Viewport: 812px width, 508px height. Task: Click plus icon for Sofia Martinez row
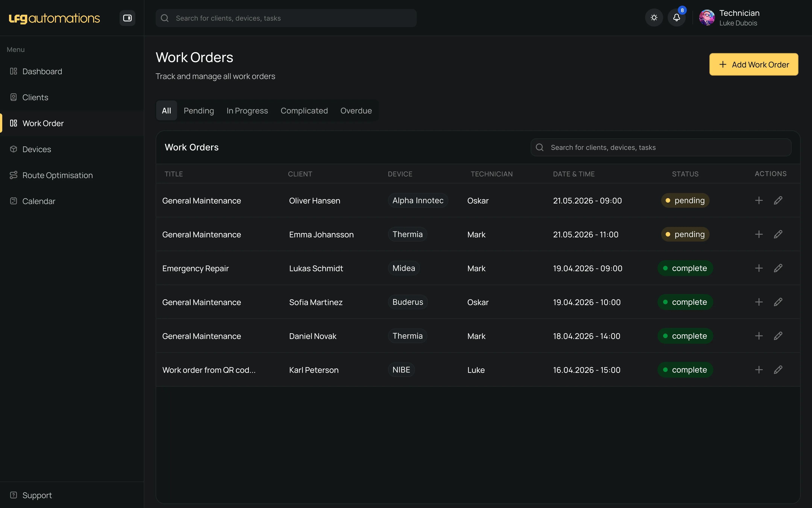tap(759, 302)
